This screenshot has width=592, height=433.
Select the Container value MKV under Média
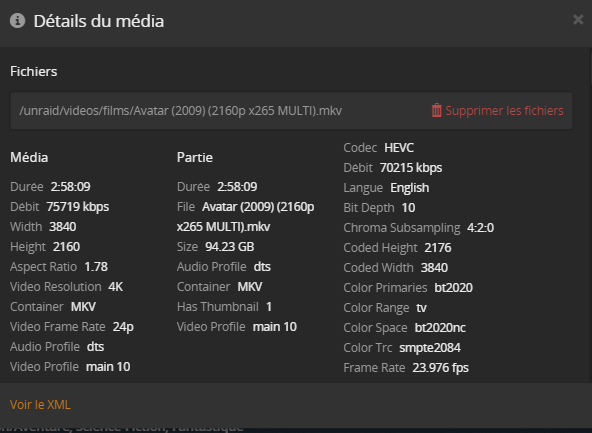click(83, 307)
